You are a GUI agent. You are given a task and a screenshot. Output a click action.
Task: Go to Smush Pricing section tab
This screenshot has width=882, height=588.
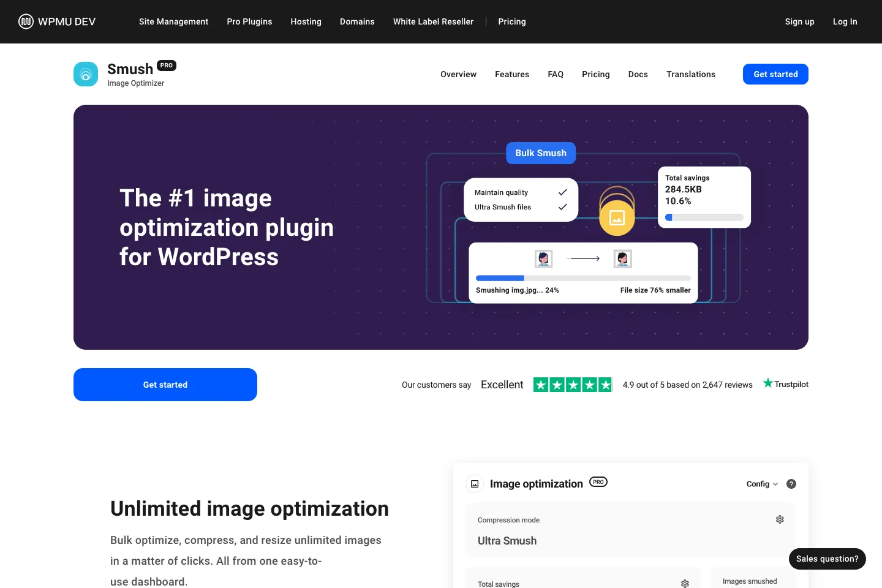click(596, 74)
